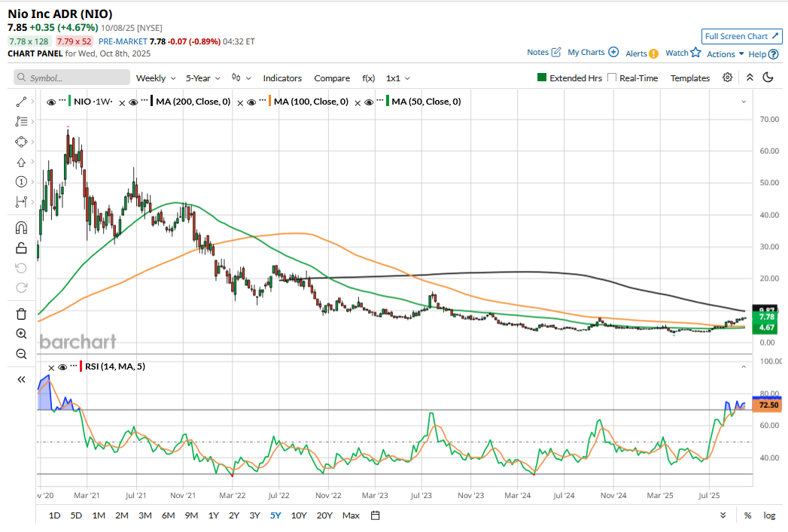The height and width of the screenshot is (532, 788).
Task: Expand the double down chevrons at bottom
Action: (723, 515)
